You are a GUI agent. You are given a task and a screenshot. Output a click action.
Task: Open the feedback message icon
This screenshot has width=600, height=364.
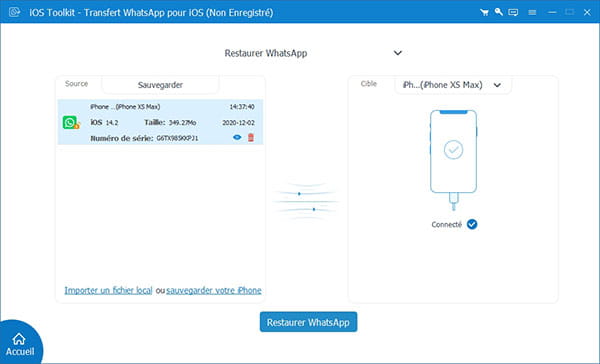pyautogui.click(x=513, y=12)
